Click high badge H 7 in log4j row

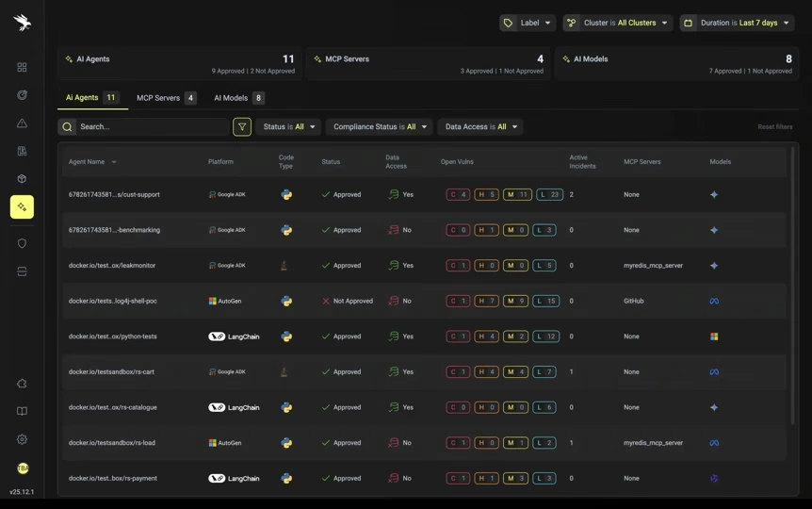[x=486, y=301]
